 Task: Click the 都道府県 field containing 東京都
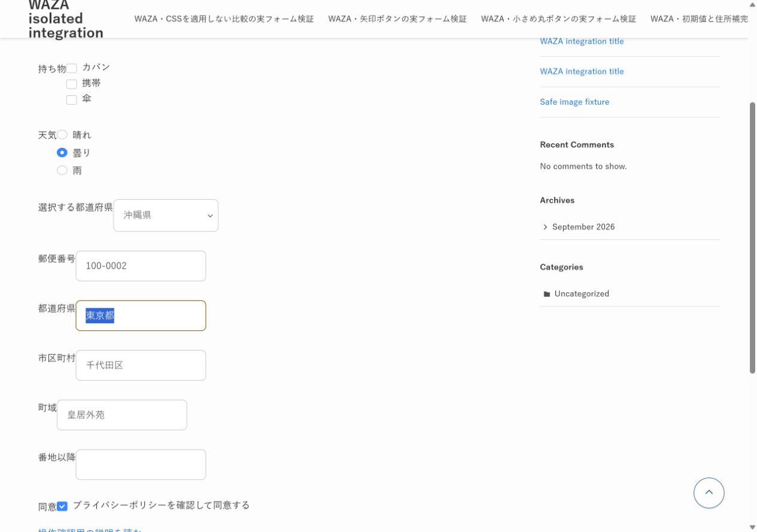tap(141, 315)
